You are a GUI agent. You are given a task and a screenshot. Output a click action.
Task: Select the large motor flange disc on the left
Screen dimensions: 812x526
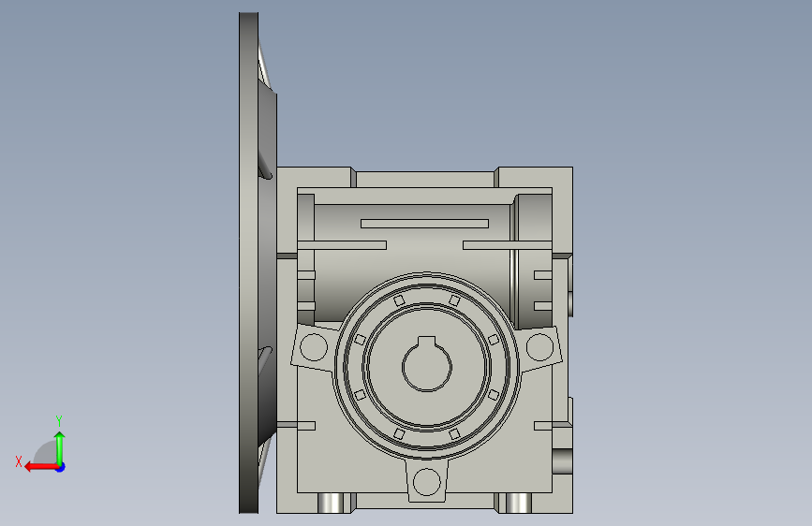[x=249, y=263]
